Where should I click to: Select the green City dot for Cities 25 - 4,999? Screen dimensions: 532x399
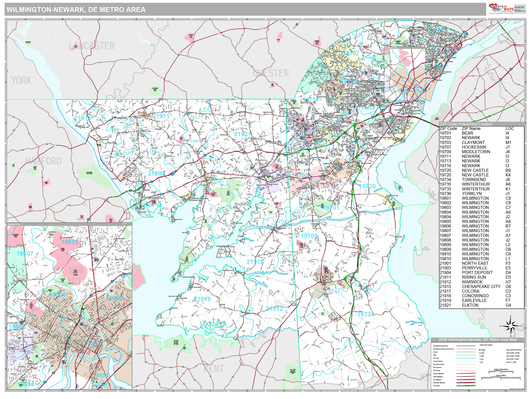(480, 362)
